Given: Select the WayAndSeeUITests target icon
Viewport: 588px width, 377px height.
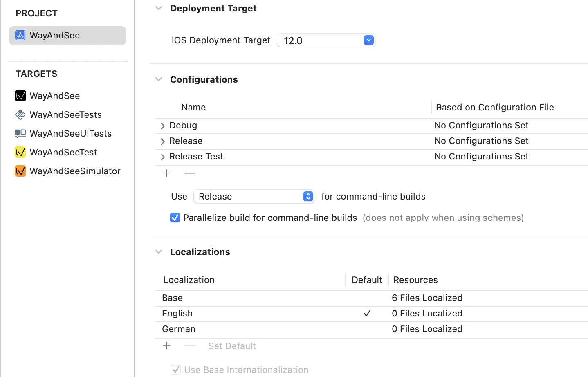Looking at the screenshot, I should [20, 133].
